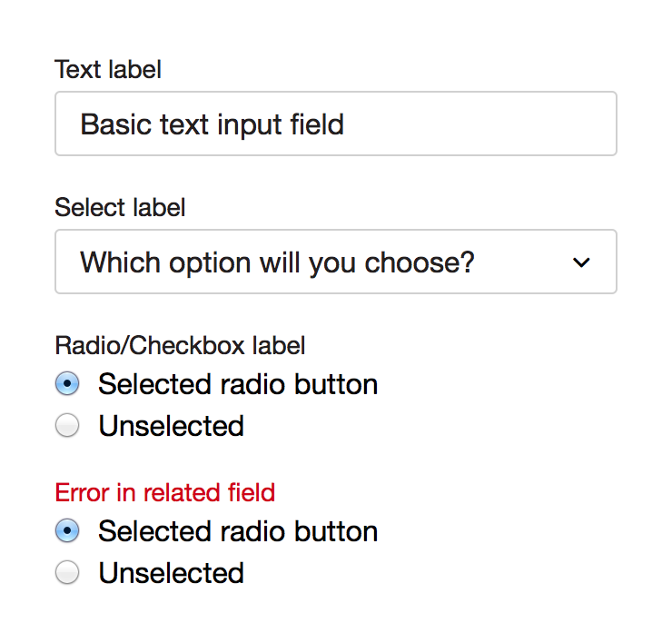Select the checked radio under Radio/Checkbox label
672x623 pixels.
click(67, 384)
